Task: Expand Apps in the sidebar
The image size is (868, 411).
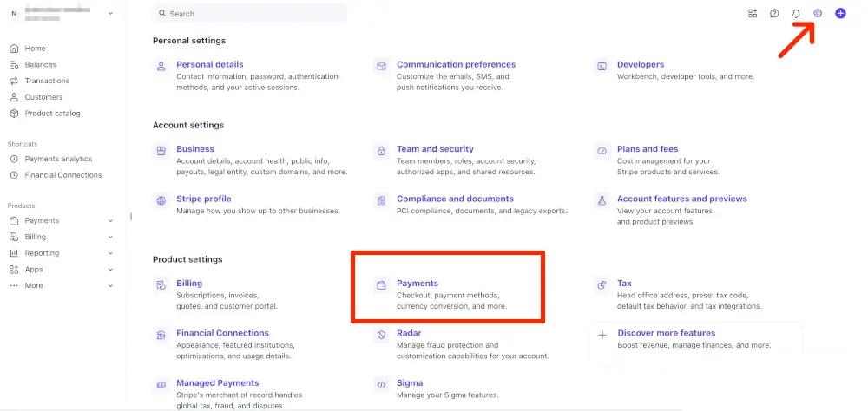Action: (x=110, y=270)
